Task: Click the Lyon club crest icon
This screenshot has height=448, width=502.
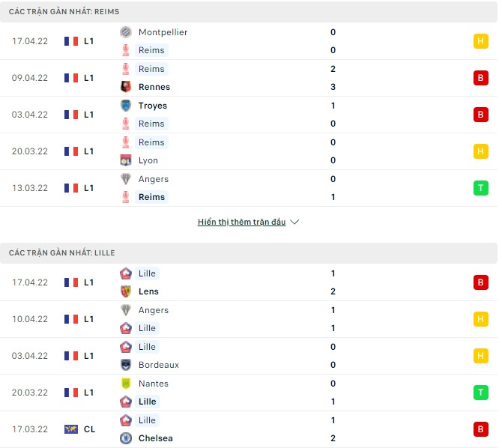Action: point(126,160)
